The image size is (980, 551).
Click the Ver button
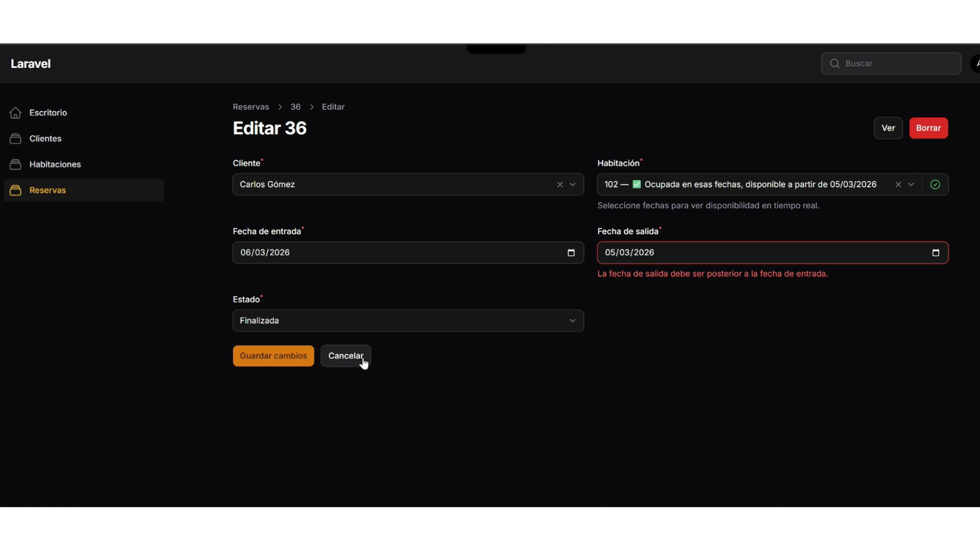tap(888, 128)
